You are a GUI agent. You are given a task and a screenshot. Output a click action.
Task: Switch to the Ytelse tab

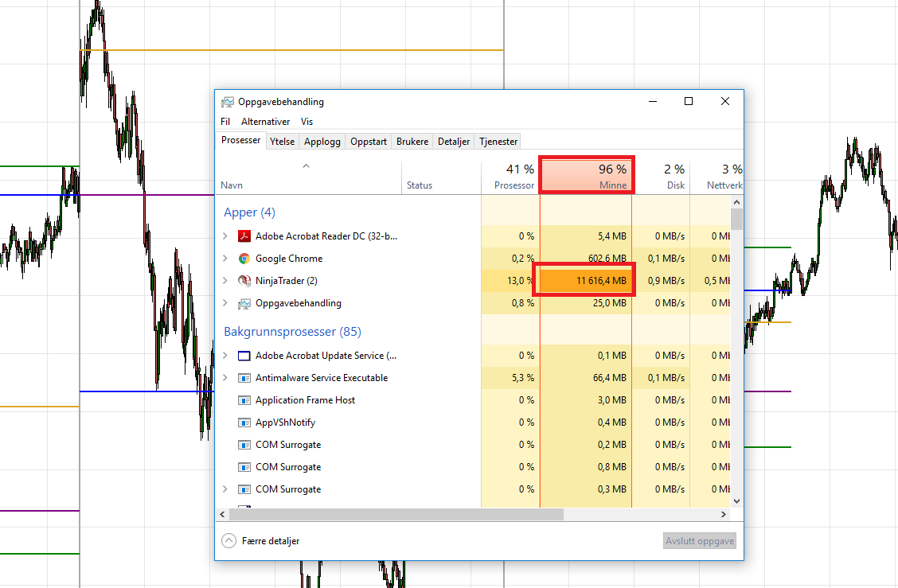coord(283,142)
